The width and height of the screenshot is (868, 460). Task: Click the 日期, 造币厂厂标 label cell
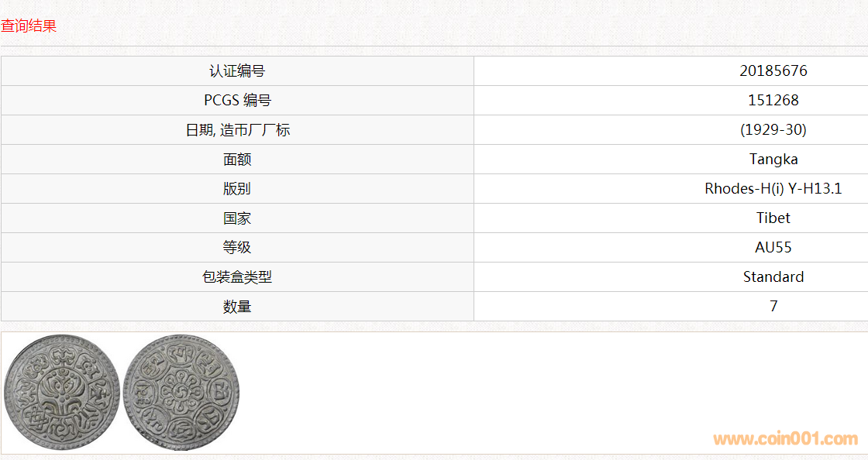(x=237, y=130)
